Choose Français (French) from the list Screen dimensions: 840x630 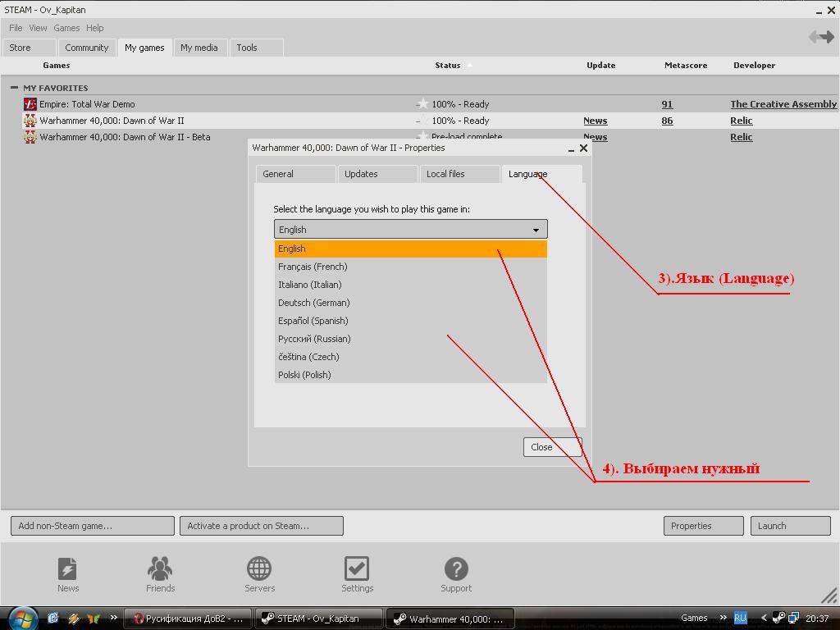coord(410,267)
